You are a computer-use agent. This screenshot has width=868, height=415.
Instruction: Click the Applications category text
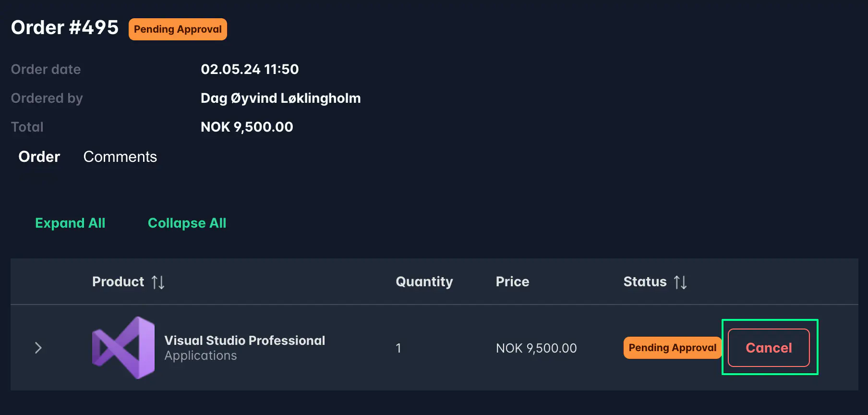point(201,355)
